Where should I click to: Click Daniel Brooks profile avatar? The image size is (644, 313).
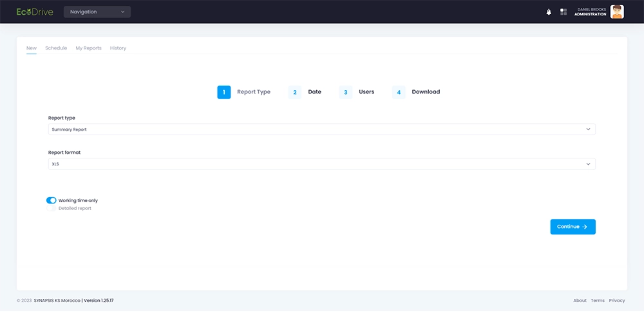point(617,12)
